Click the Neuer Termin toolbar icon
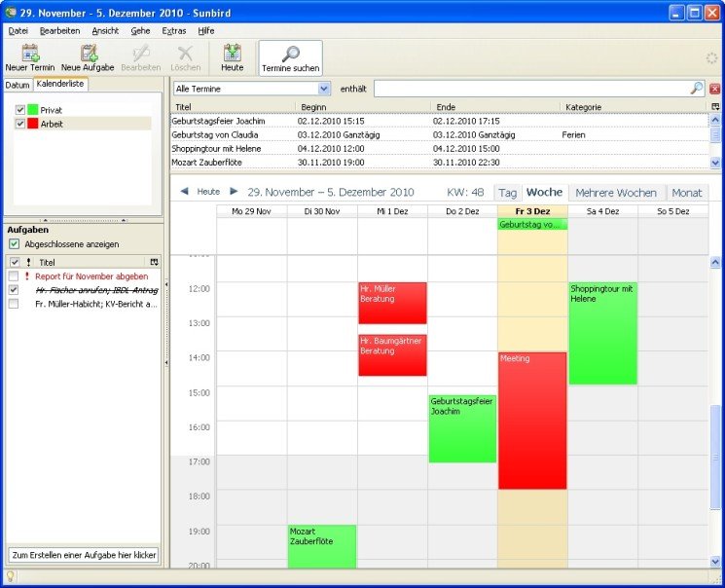 point(29,54)
